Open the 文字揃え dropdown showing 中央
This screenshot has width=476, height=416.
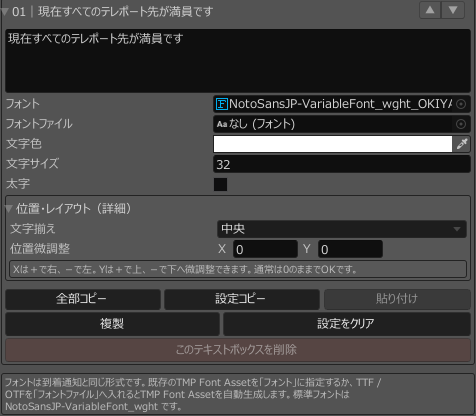pos(342,229)
